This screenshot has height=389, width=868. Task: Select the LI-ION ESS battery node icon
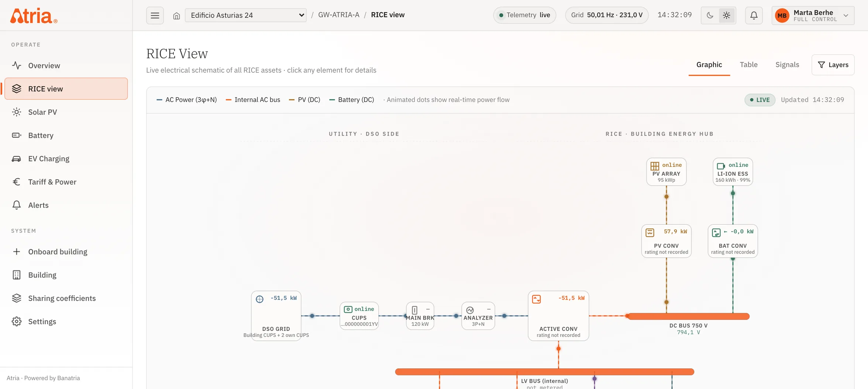coord(721,166)
